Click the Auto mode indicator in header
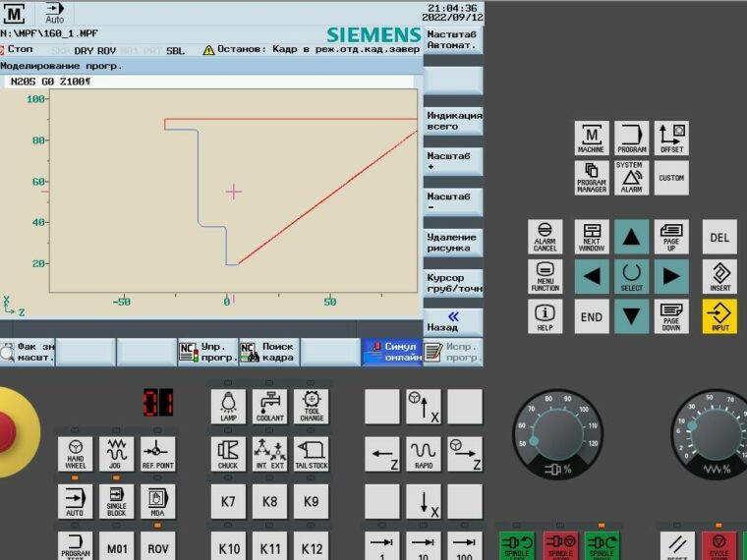747x560 pixels. click(55, 14)
